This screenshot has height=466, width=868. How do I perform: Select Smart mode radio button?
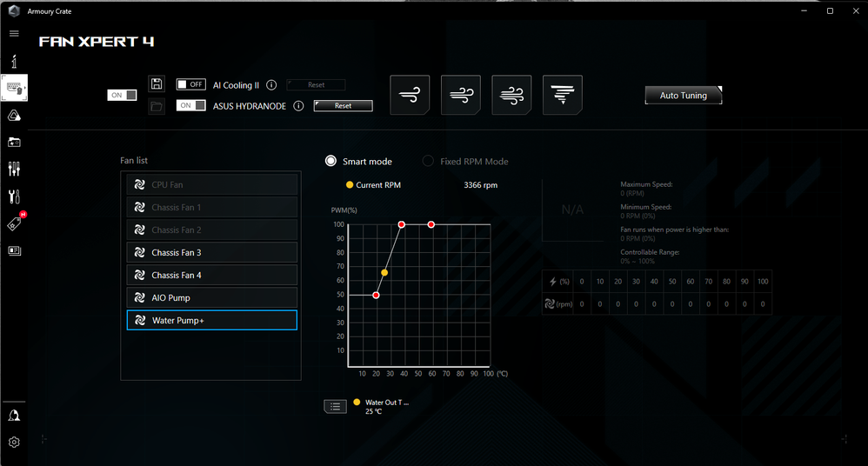331,161
